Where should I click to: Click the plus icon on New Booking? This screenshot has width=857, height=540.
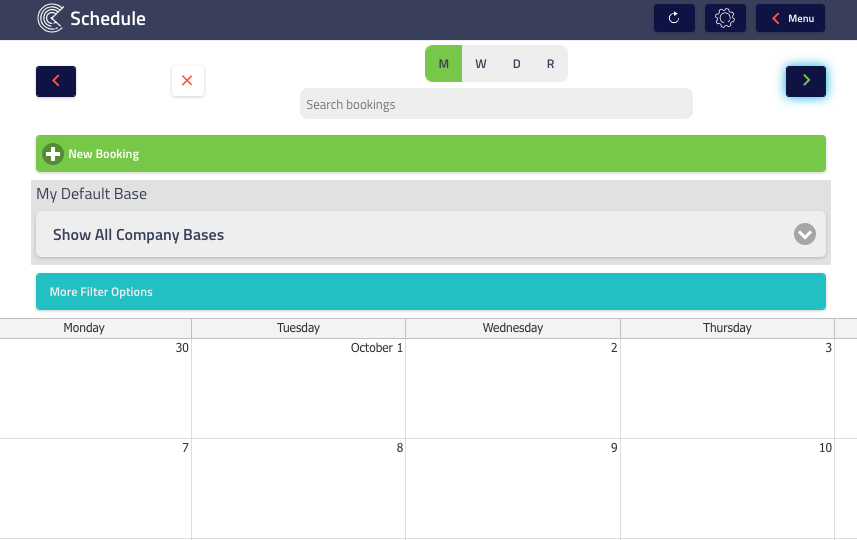coord(53,154)
